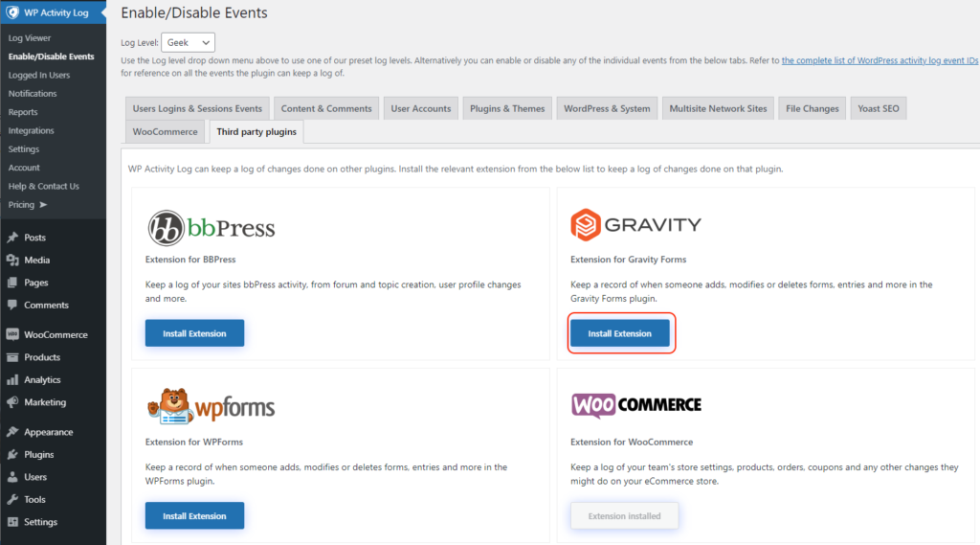This screenshot has width=980, height=545.
Task: Select the Yoast SEO tab
Action: [x=877, y=108]
